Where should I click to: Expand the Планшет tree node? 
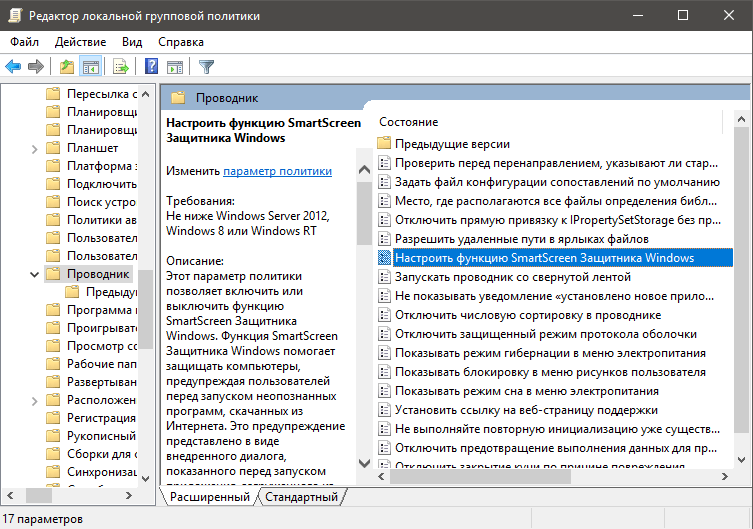[x=34, y=149]
